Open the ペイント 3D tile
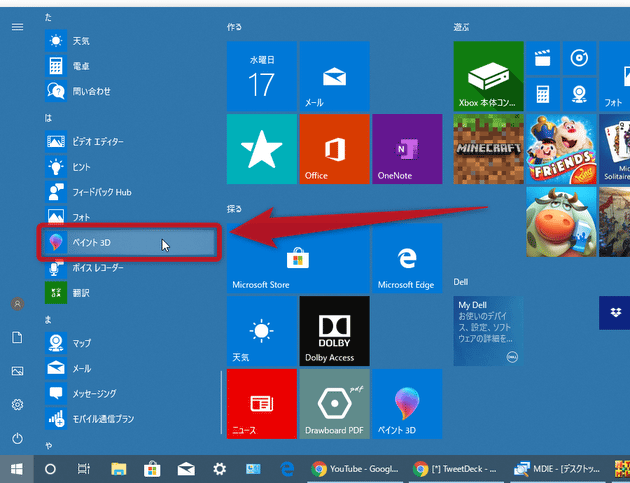The height and width of the screenshot is (483, 630). 407,404
